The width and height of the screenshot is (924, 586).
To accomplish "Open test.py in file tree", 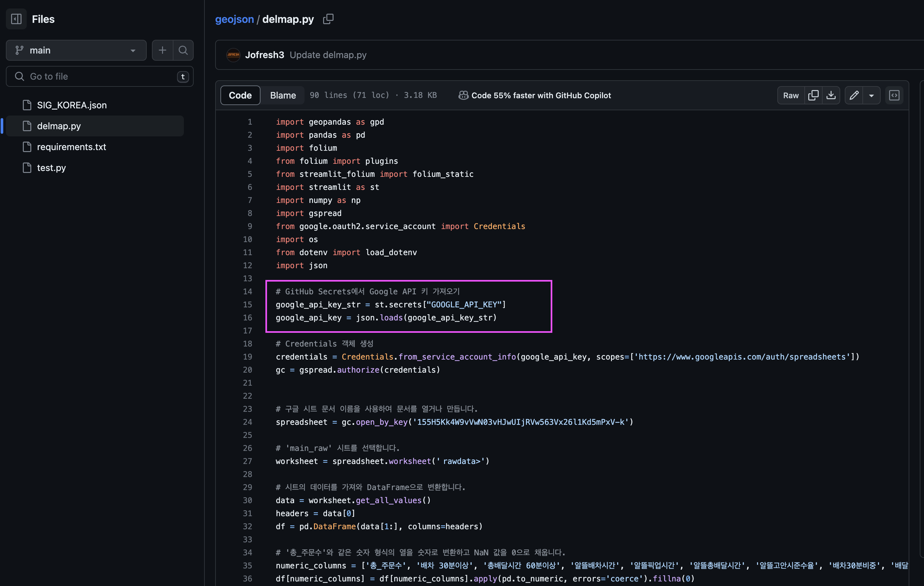I will coord(52,168).
